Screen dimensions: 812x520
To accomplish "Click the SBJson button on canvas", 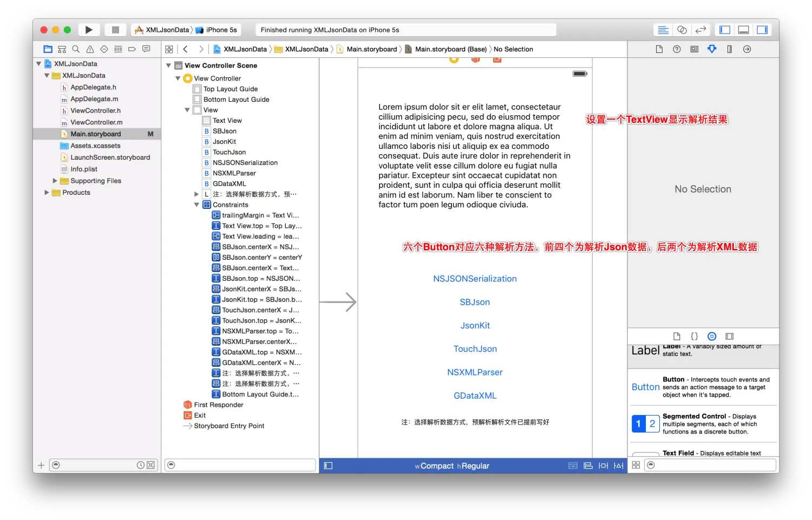I will click(x=475, y=302).
